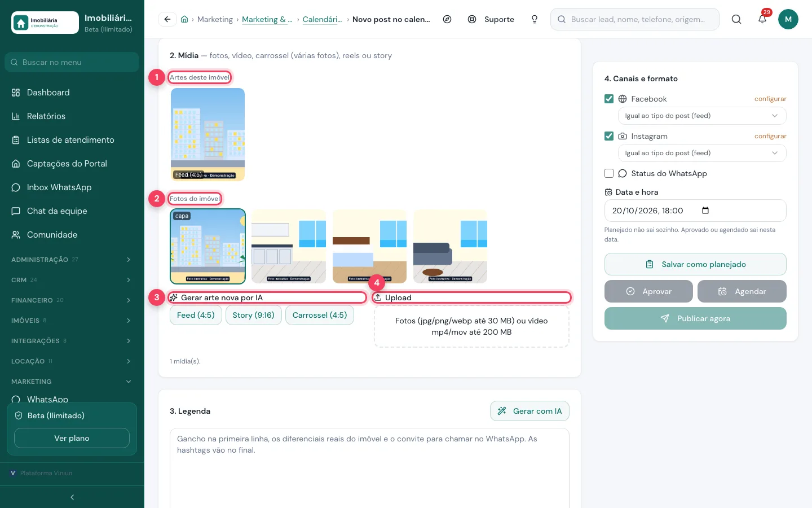812x508 pixels.
Task: Collapse the Marketing section
Action: click(72, 382)
